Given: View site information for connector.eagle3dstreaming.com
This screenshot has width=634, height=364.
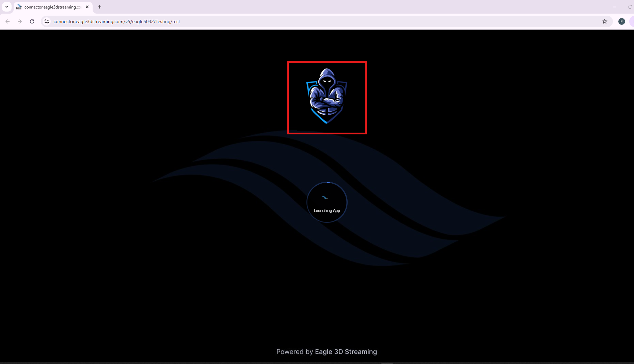Looking at the screenshot, I should (47, 21).
